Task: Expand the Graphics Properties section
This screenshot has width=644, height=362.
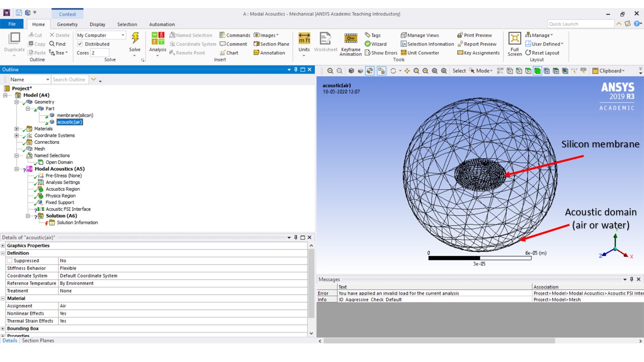Action: (3, 245)
